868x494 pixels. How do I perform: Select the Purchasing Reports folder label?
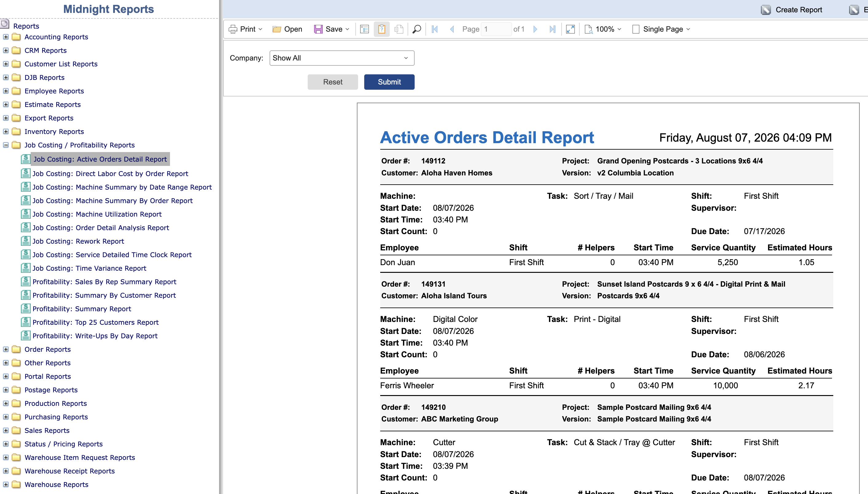point(56,417)
